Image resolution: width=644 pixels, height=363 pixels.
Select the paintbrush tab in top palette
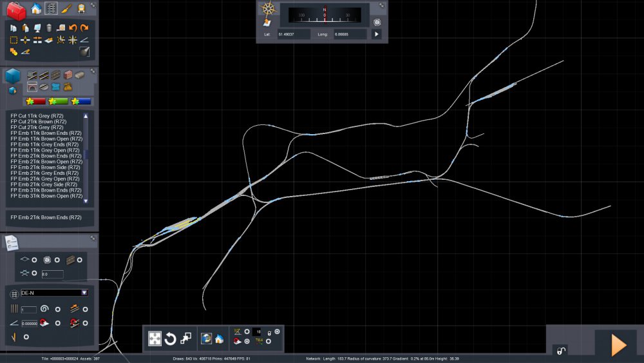[66, 9]
